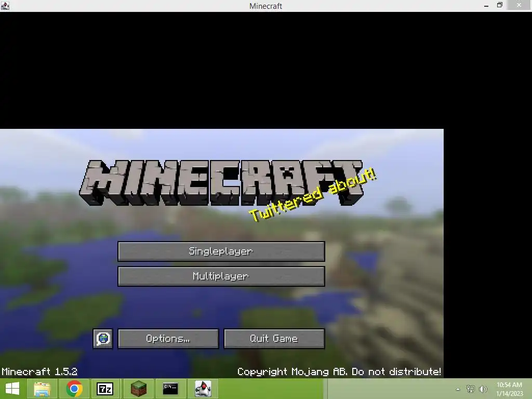Open Google Chrome from taskbar

pos(74,389)
